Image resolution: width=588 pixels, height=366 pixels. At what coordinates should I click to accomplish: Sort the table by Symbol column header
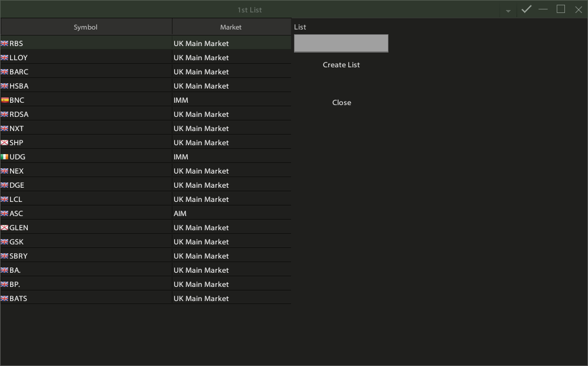86,27
